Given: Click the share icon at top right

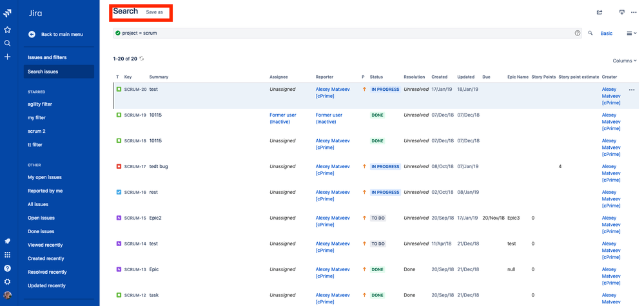Looking at the screenshot, I should point(600,12).
